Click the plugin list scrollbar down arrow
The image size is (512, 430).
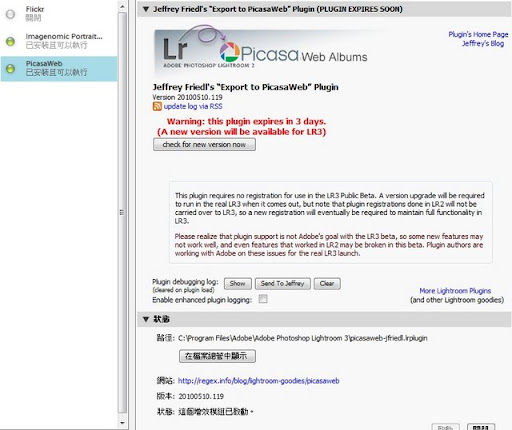coord(122,423)
